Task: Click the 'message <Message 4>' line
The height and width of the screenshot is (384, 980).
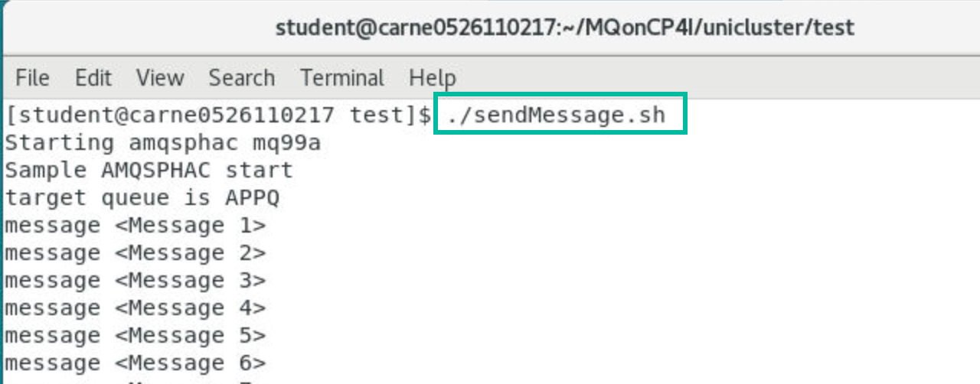Action: [136, 308]
